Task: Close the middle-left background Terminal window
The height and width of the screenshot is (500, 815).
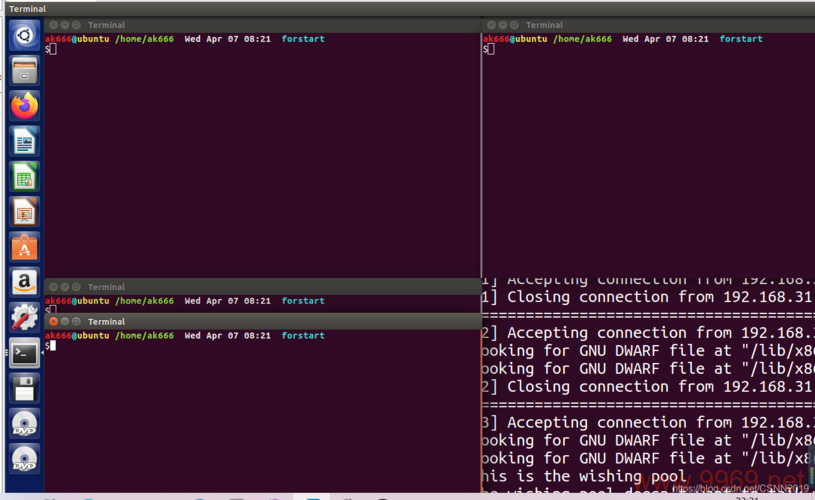Action: 54,287
